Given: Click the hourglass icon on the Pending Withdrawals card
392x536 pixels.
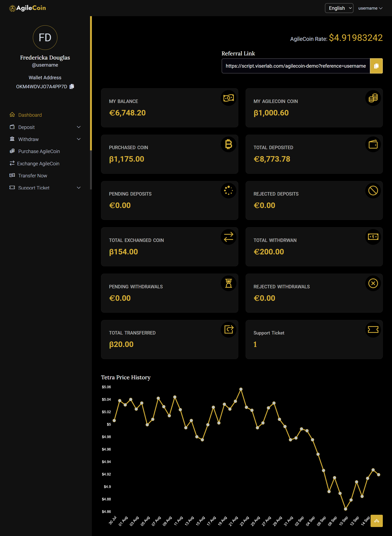Looking at the screenshot, I should click(228, 283).
